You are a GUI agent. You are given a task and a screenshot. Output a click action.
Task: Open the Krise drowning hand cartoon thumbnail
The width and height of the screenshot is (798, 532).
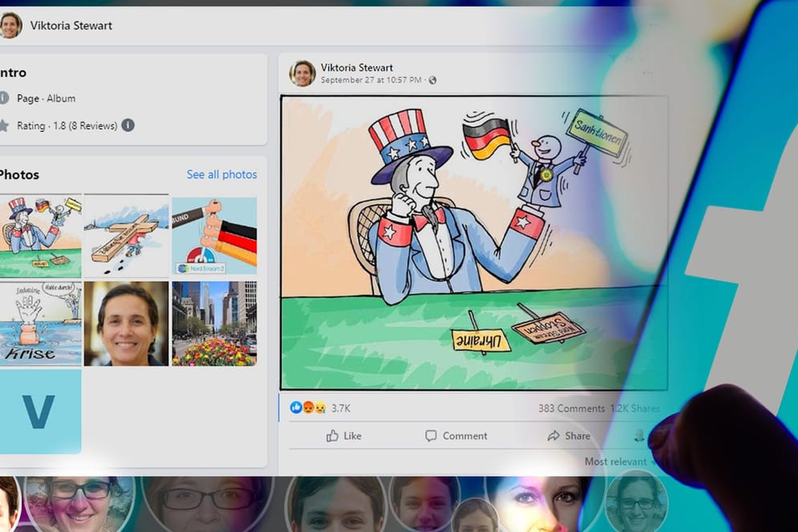tap(40, 324)
